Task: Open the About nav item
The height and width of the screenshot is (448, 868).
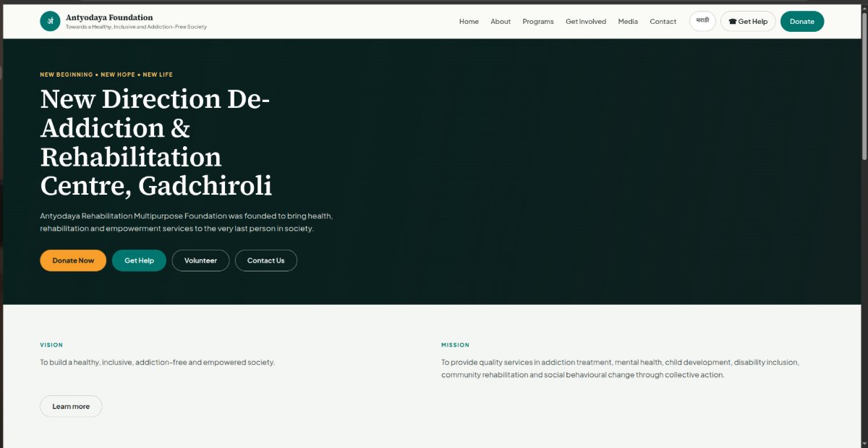Action: [501, 22]
